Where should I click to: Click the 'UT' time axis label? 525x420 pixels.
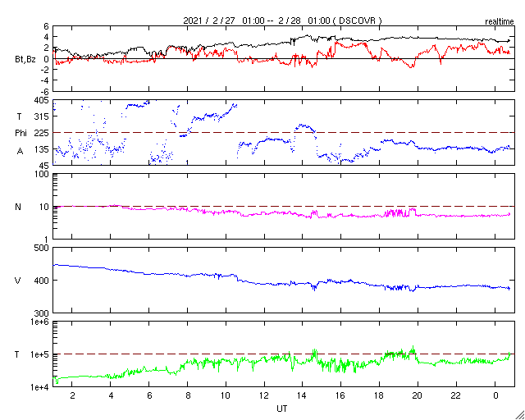click(x=282, y=409)
